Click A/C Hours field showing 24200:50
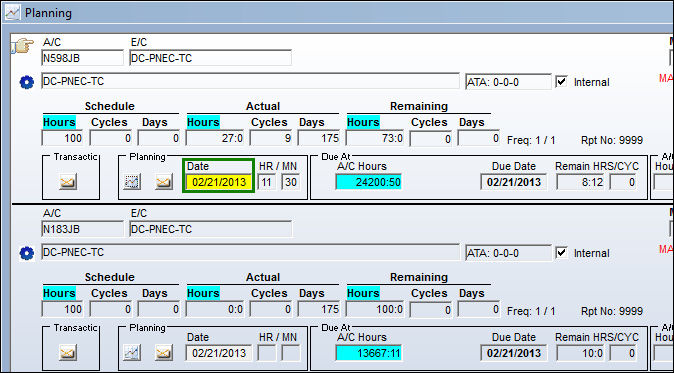The width and height of the screenshot is (674, 373). 368,182
